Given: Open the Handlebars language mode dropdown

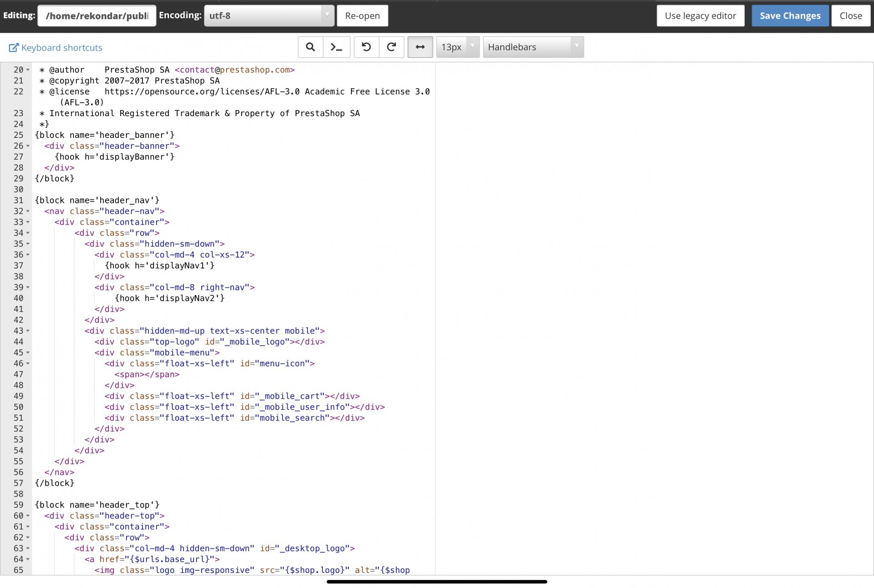Looking at the screenshot, I should [x=533, y=47].
